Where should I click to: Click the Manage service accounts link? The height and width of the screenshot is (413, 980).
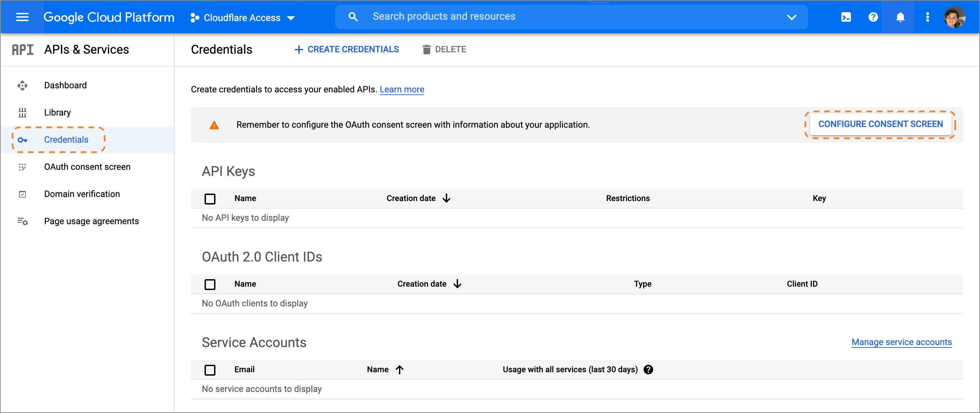click(x=901, y=341)
